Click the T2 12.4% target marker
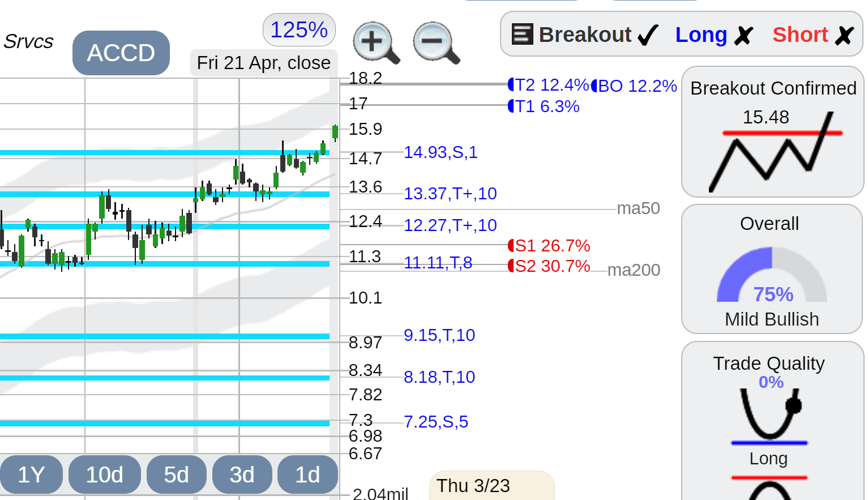Viewport: 868px width, 500px height. [x=549, y=85]
